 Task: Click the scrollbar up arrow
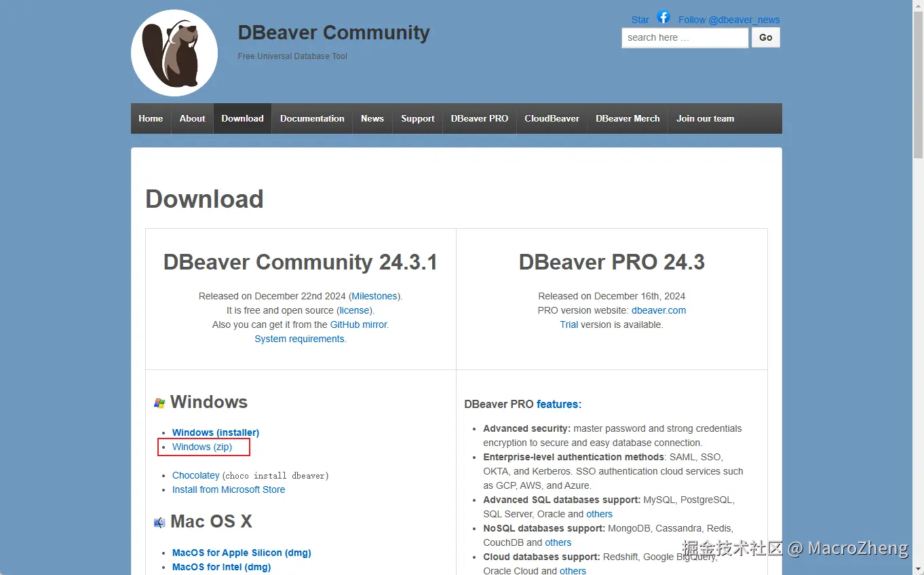[919, 5]
